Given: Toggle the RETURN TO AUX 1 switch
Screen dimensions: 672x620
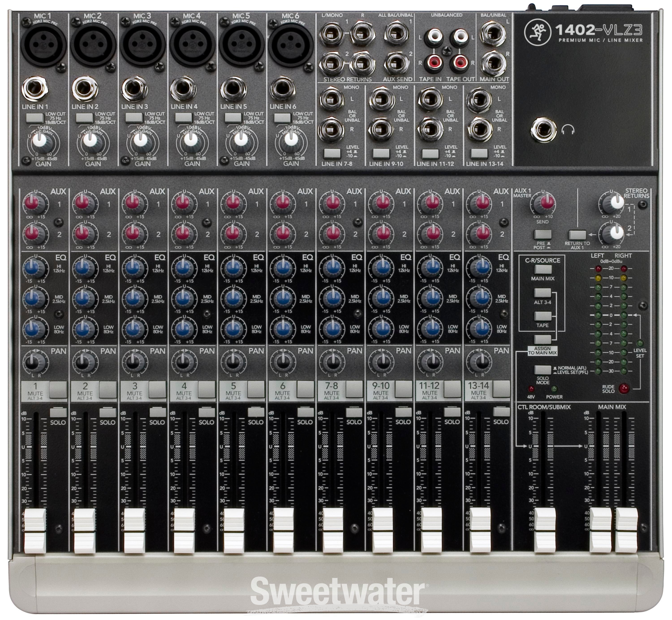Looking at the screenshot, I should (x=577, y=235).
